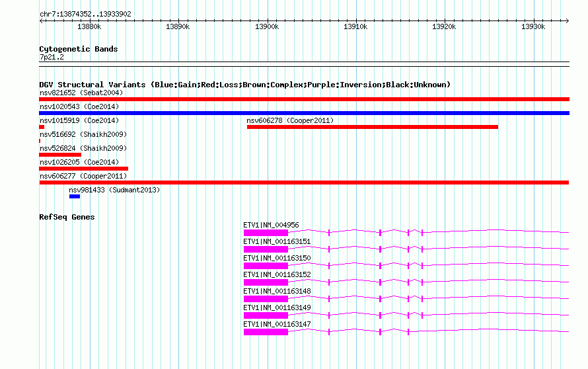Click the ETV1|NM_001163150 transcript label

[277, 259]
